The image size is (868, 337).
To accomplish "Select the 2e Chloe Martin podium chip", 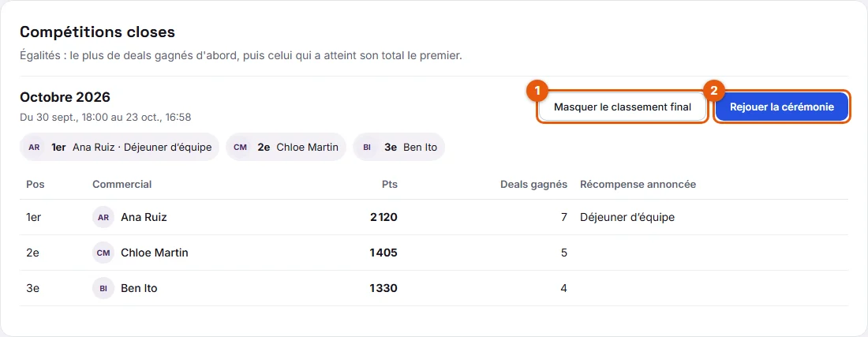I will pos(286,148).
